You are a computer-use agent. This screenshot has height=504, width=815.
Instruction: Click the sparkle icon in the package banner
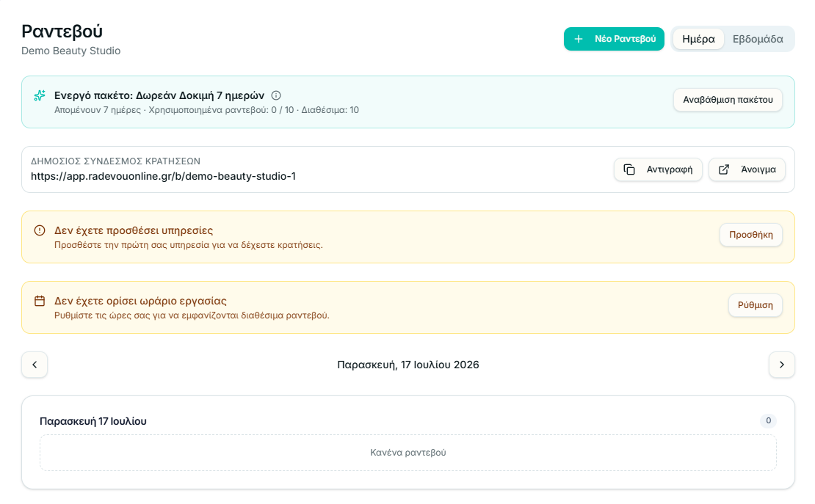point(40,95)
